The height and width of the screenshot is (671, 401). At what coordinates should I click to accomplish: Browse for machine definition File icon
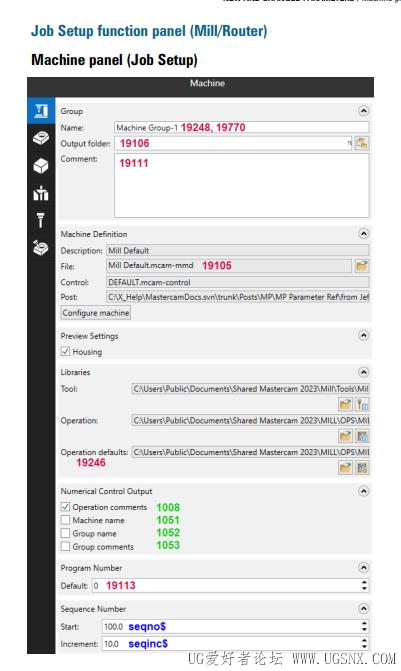(362, 266)
